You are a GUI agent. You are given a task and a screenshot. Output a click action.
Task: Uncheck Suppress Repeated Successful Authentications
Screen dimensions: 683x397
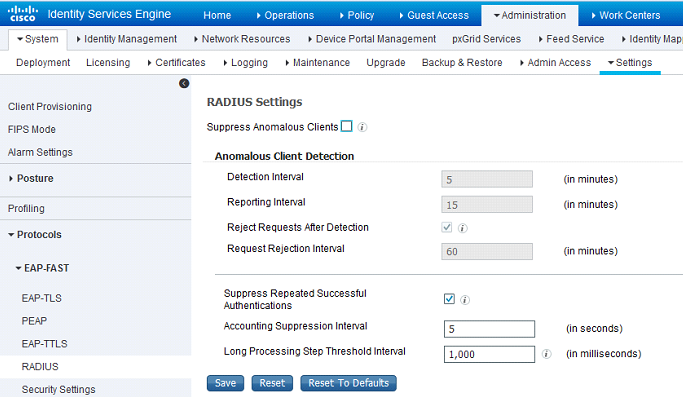point(449,299)
